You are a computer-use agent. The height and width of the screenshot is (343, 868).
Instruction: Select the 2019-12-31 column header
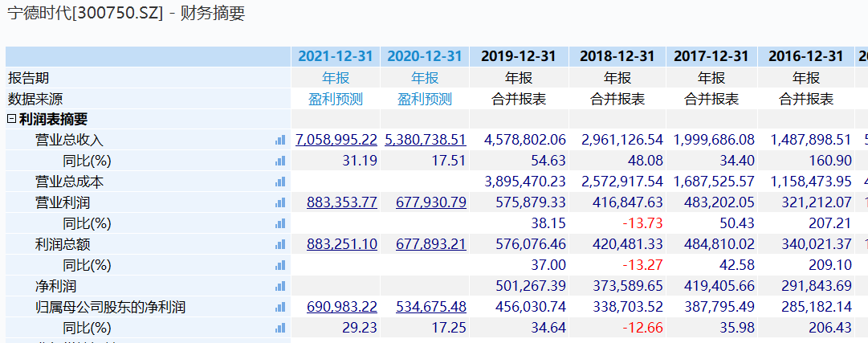click(x=519, y=56)
